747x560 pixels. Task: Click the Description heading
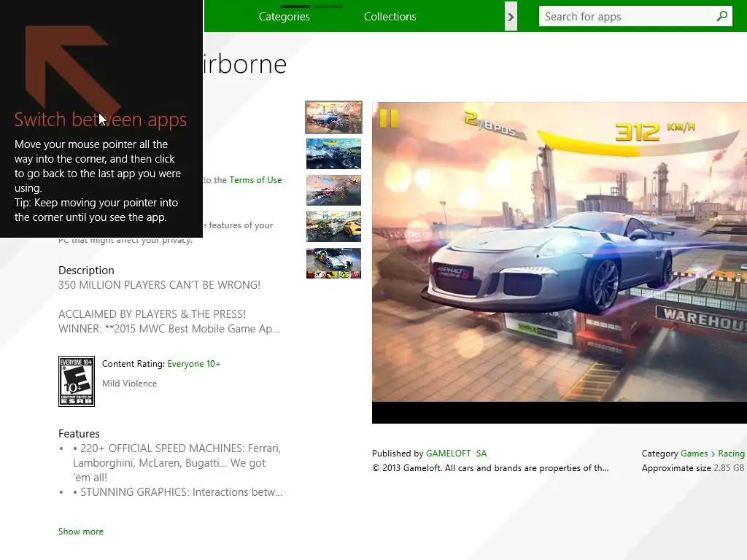86,271
